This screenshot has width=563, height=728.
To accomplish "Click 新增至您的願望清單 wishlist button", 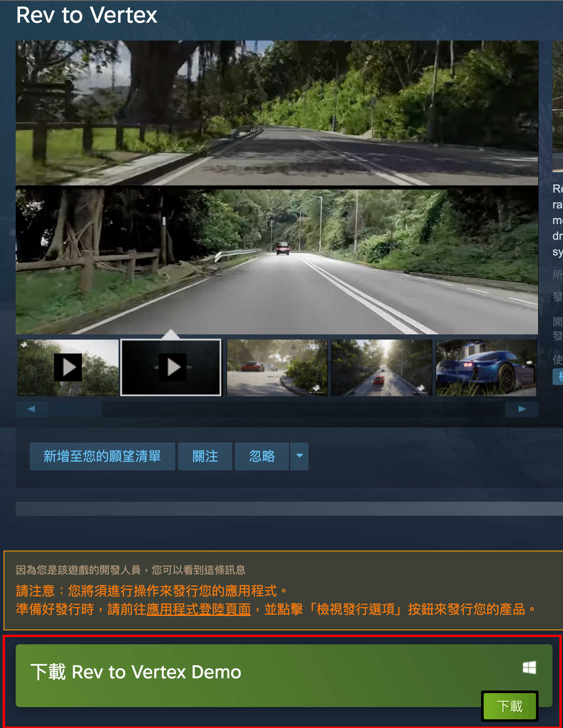I will point(102,456).
